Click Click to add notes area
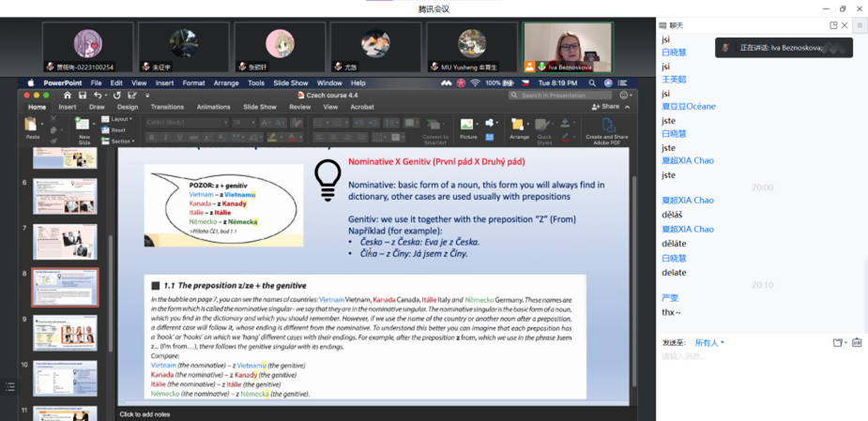 click(x=145, y=414)
